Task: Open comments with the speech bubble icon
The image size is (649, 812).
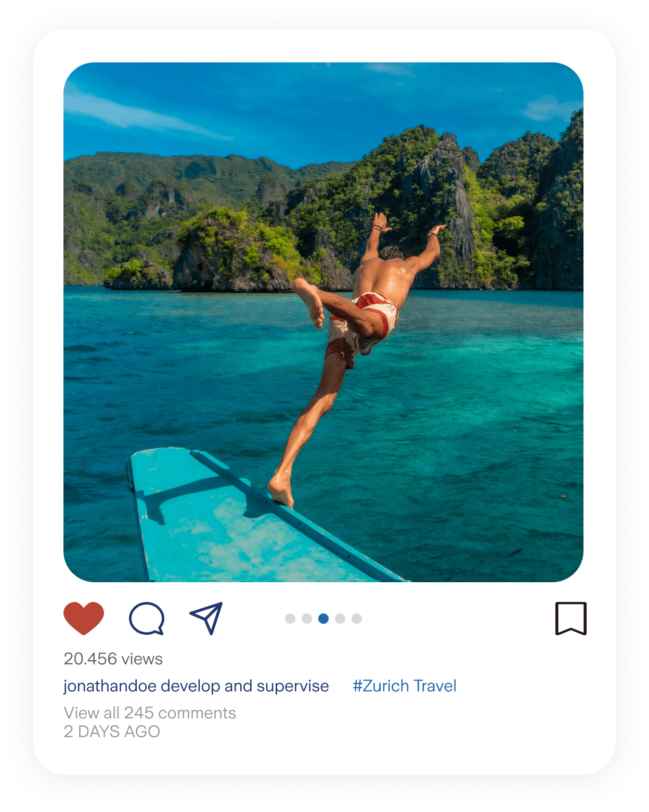Action: click(x=147, y=618)
